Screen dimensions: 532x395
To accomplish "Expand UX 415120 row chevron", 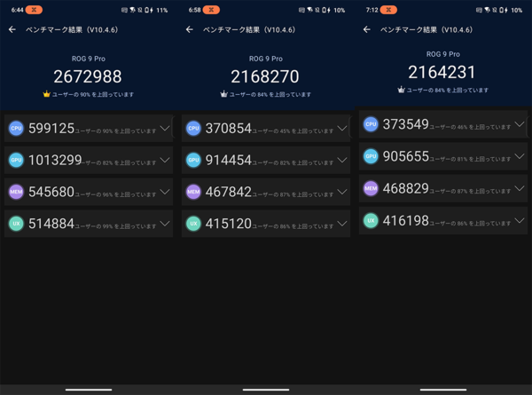I will (342, 224).
